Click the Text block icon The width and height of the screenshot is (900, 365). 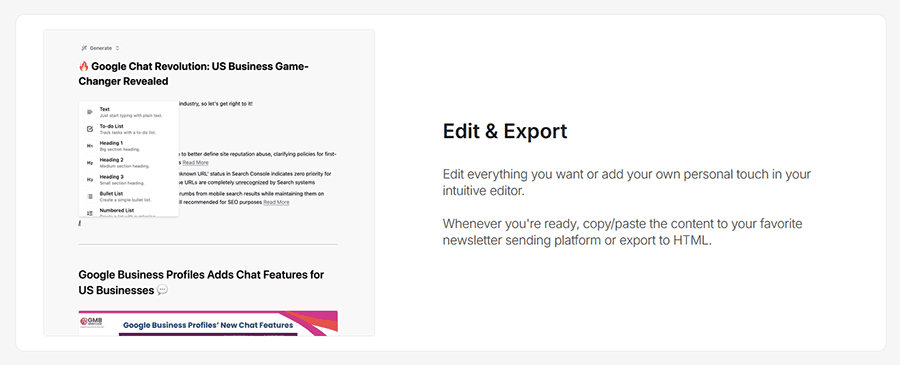pyautogui.click(x=90, y=112)
